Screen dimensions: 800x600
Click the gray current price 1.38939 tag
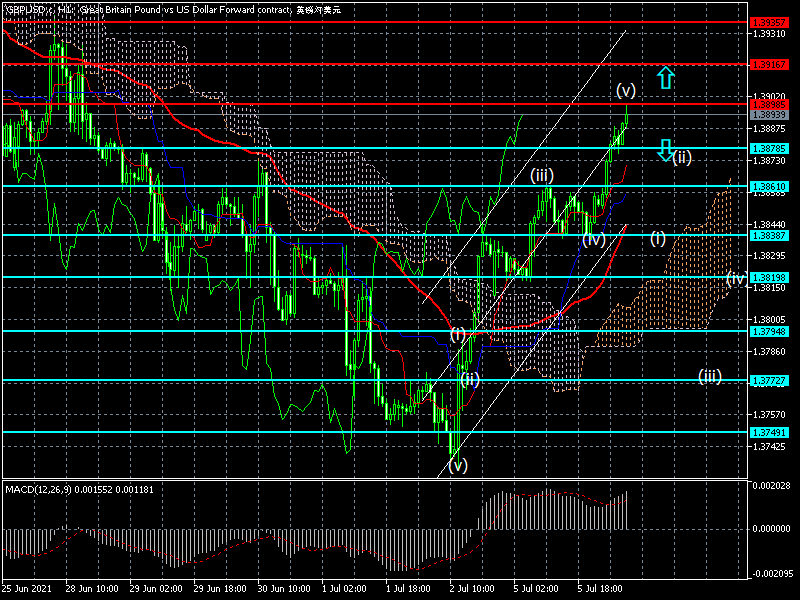point(769,115)
